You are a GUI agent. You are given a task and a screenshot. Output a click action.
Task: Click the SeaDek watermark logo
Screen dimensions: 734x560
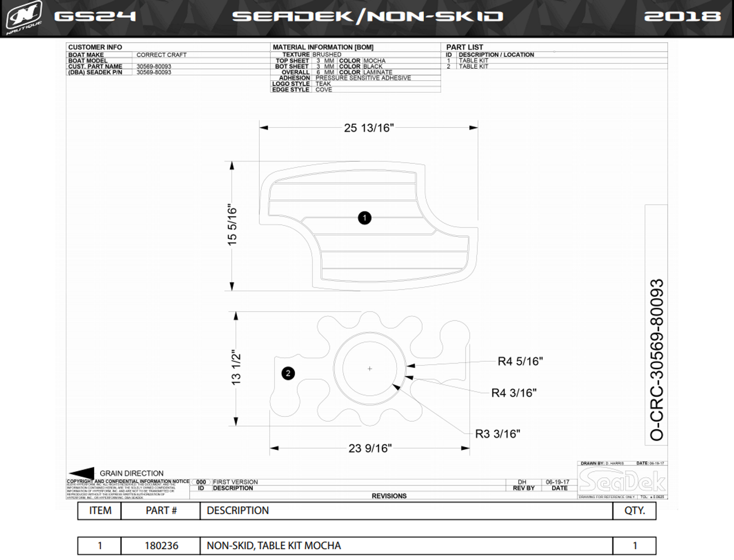click(622, 481)
